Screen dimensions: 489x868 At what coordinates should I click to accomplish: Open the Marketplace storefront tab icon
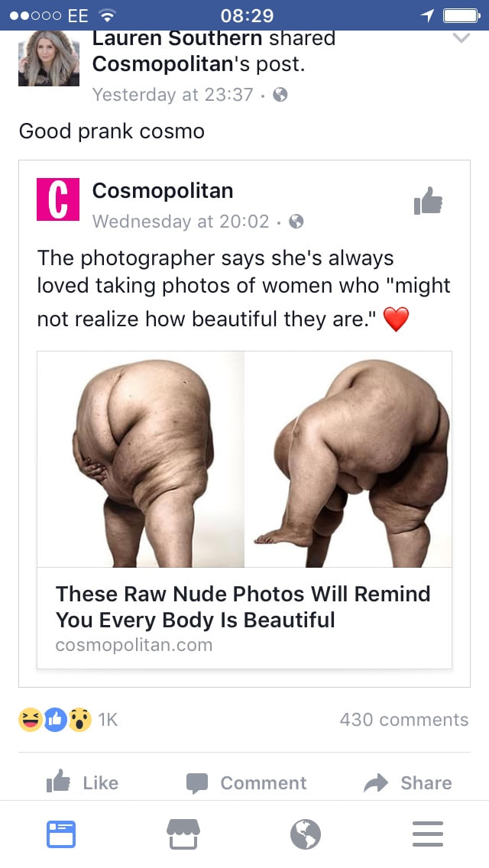(183, 834)
